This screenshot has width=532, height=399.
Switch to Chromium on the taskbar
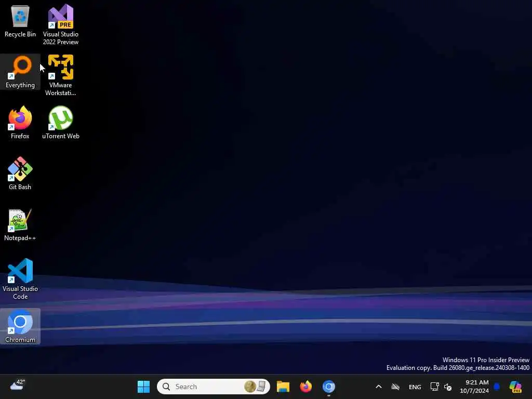(328, 387)
